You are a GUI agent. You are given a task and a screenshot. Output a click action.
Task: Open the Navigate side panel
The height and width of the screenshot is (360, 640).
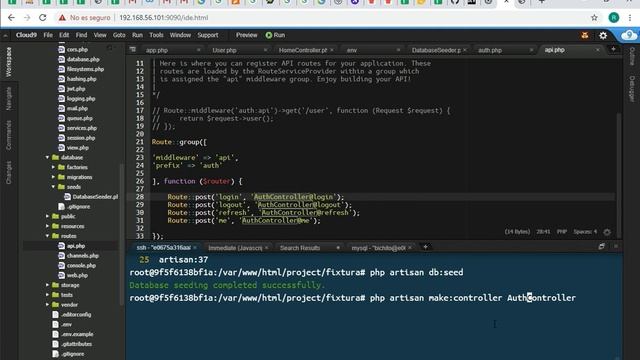coord(8,98)
